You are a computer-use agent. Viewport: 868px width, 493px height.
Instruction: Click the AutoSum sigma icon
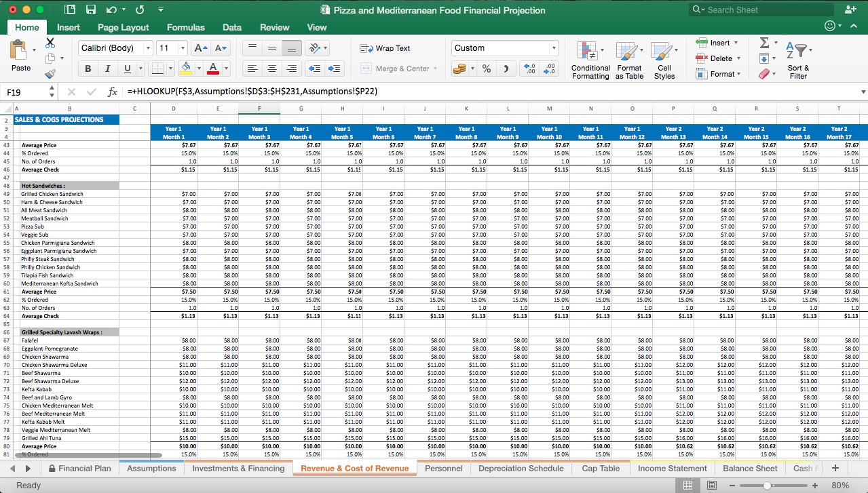click(x=763, y=43)
